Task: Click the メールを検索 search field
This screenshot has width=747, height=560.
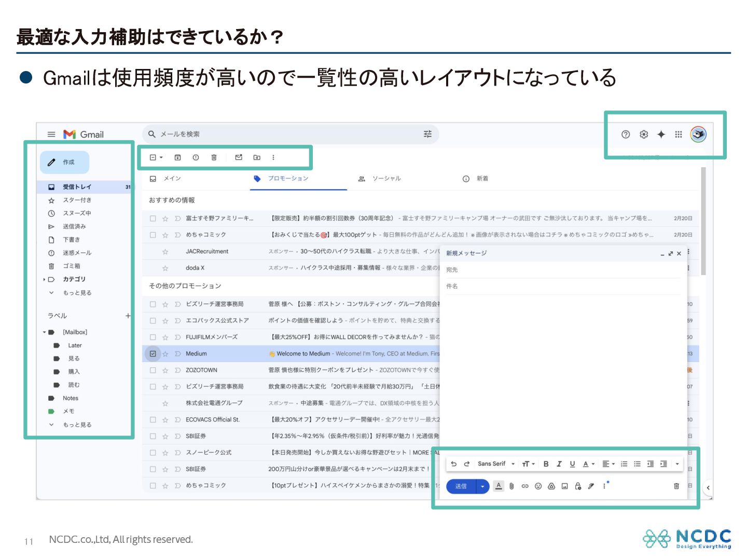Action: [290, 134]
